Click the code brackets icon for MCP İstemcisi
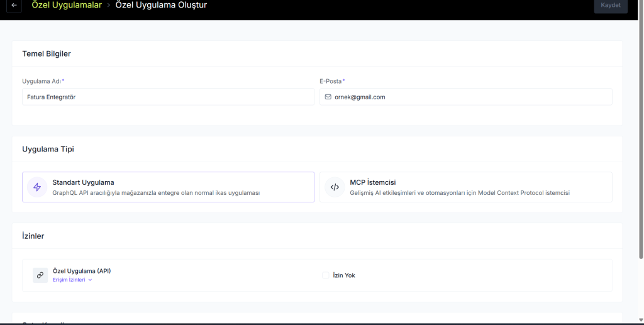Screen dimensions: 644x325 (335, 187)
